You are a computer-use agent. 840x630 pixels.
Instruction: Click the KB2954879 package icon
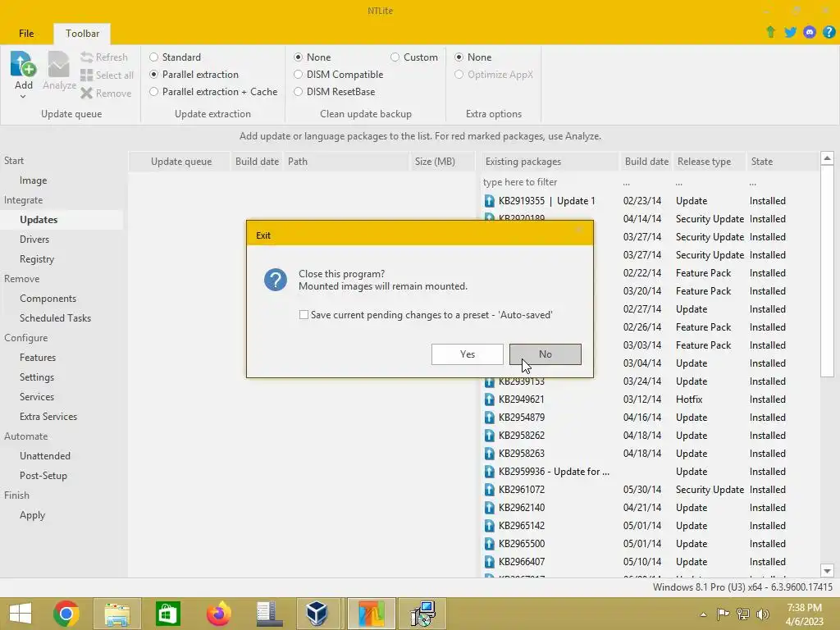(x=489, y=418)
